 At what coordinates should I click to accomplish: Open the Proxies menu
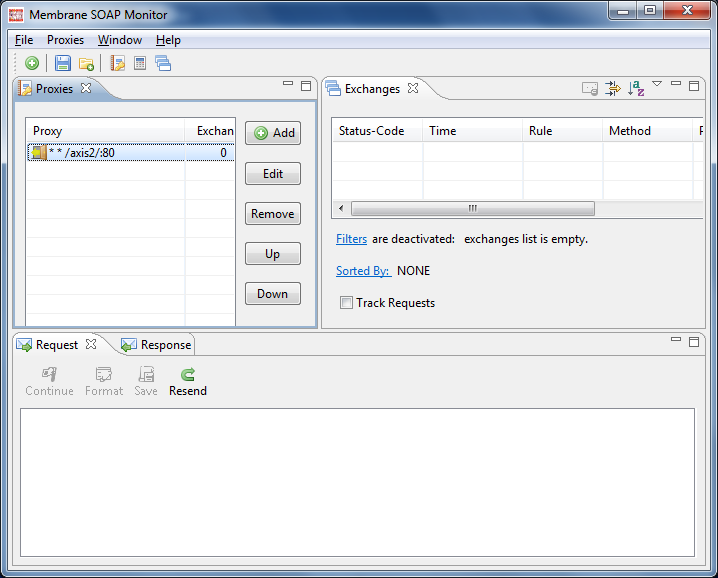pos(65,40)
